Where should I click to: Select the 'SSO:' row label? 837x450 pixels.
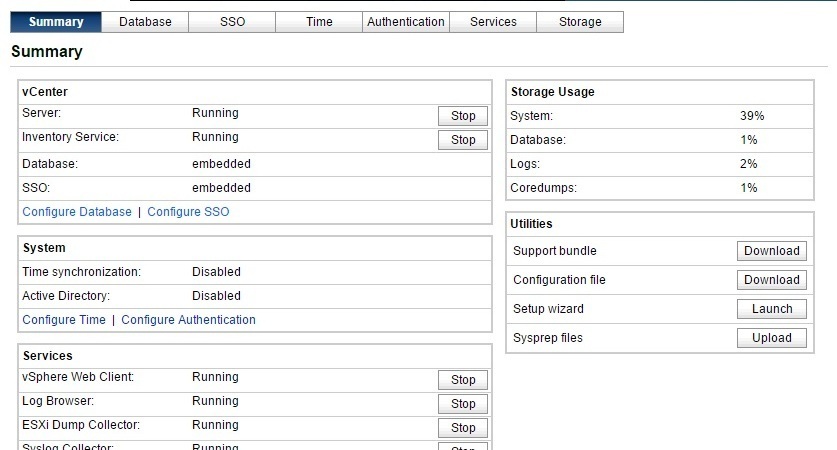pos(36,188)
